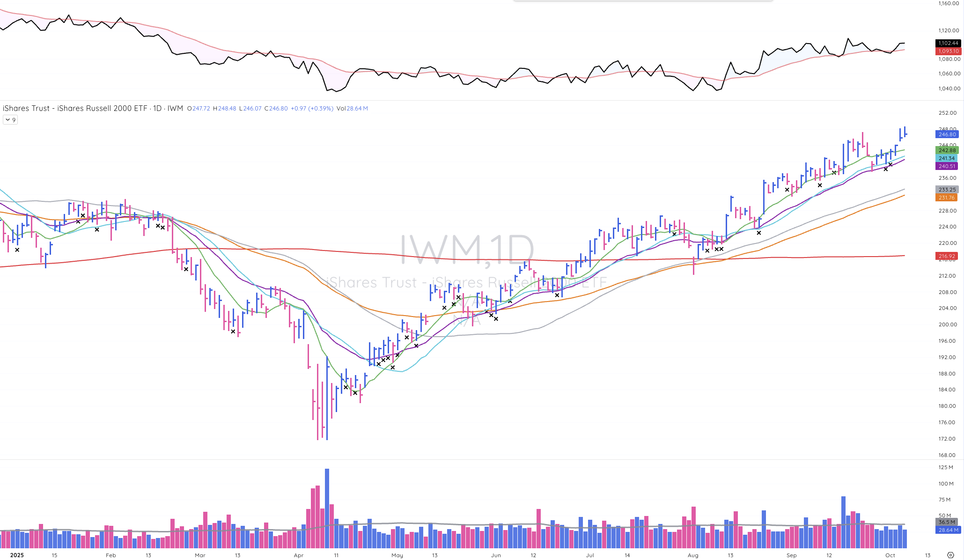The image size is (964, 560).
Task: Click the 2025 year label on time axis
Action: pyautogui.click(x=17, y=555)
